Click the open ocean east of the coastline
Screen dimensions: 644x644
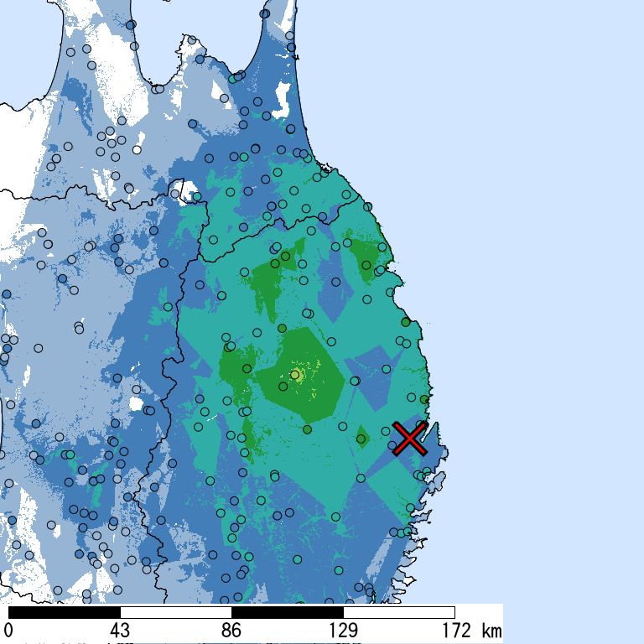pyautogui.click(x=545, y=293)
